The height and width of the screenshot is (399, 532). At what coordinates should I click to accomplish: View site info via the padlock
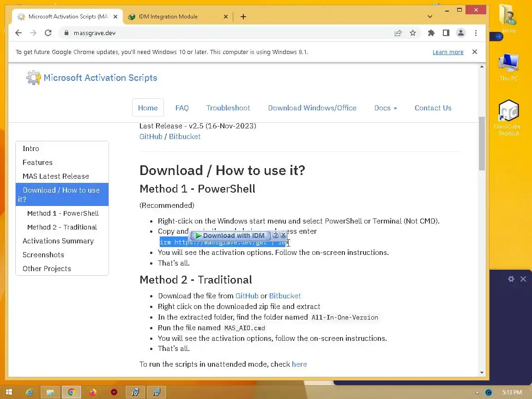(x=66, y=33)
